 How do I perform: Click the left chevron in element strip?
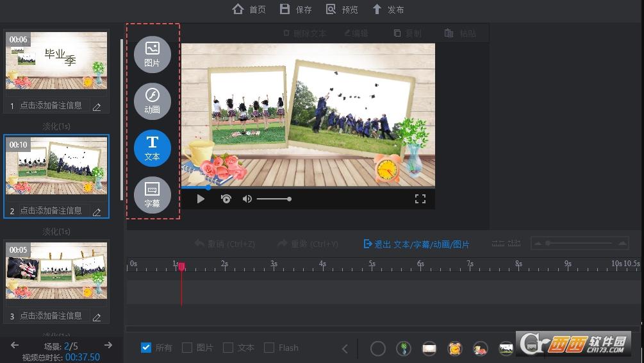345,349
